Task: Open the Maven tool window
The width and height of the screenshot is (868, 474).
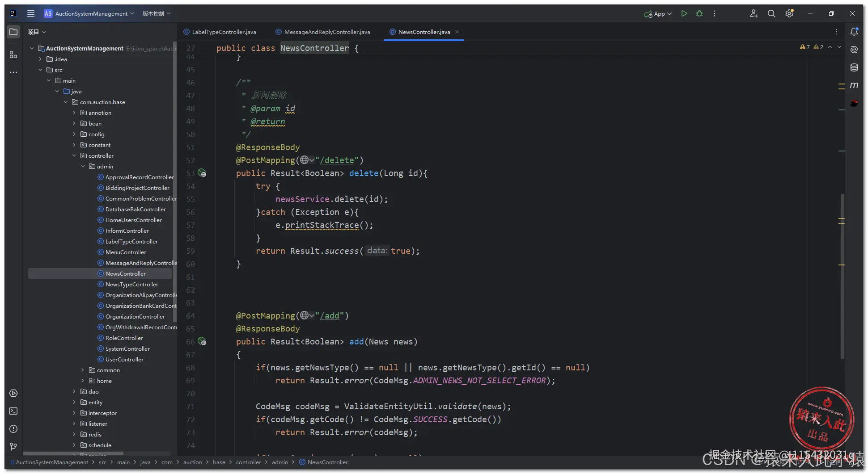Action: click(854, 85)
